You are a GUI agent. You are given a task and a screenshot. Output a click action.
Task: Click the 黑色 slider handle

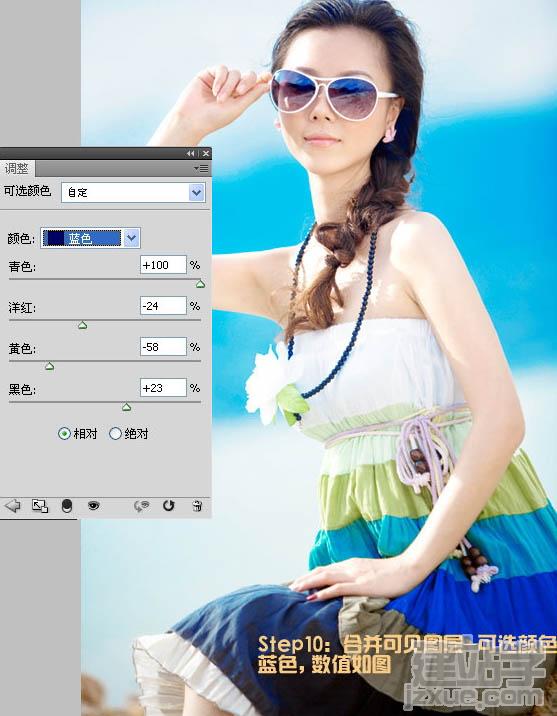pos(126,407)
